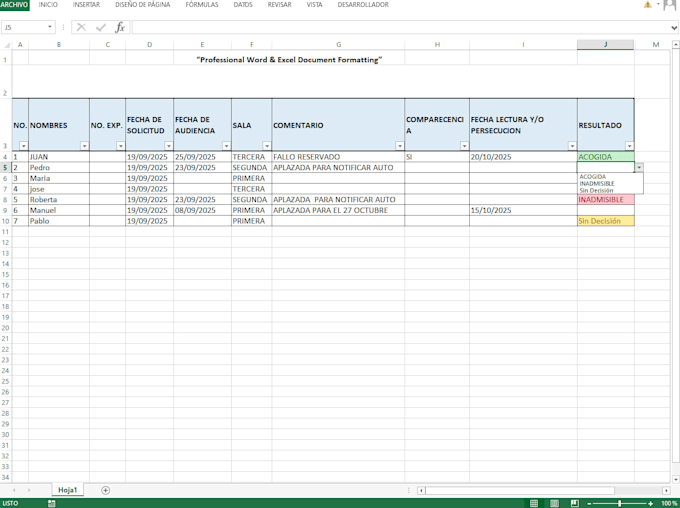The image size is (680, 508).
Task: Open the ARCHIVO file tab
Action: (x=14, y=5)
